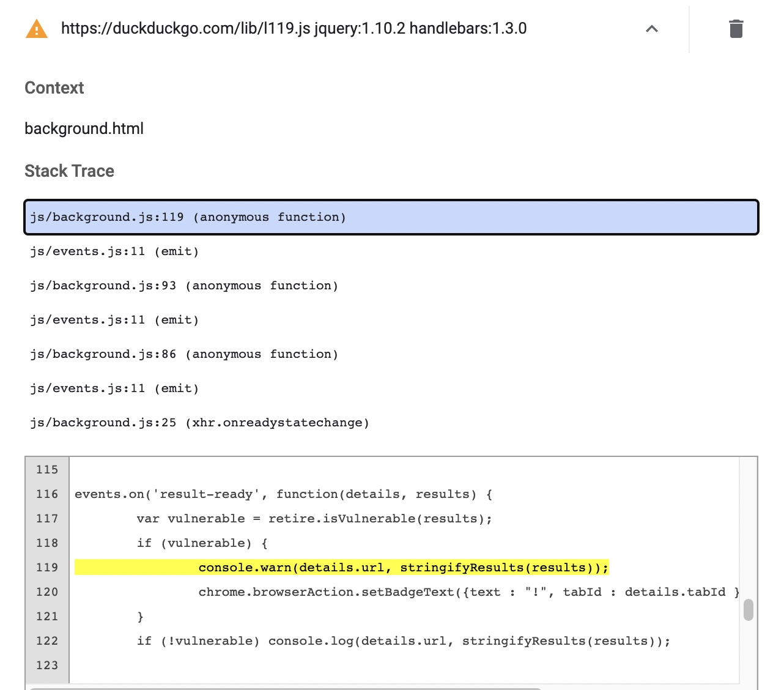The image size is (784, 690).
Task: Click the background.html context text
Action: (84, 128)
